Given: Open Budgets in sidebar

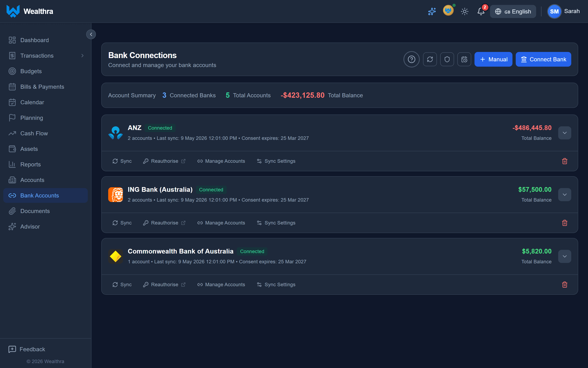Looking at the screenshot, I should click(46, 71).
